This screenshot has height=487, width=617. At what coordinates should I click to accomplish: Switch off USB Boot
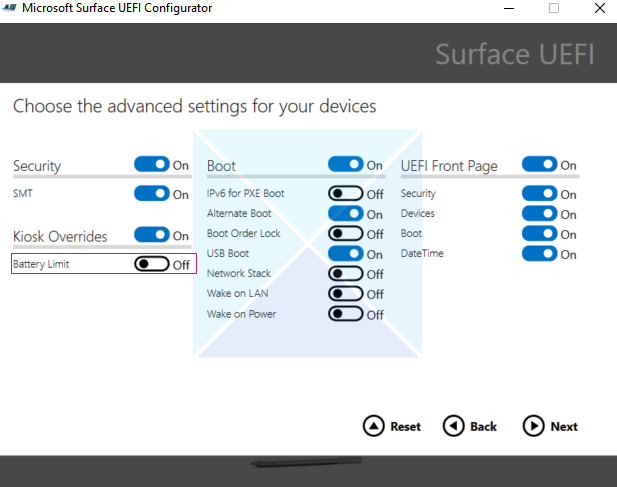pos(345,254)
